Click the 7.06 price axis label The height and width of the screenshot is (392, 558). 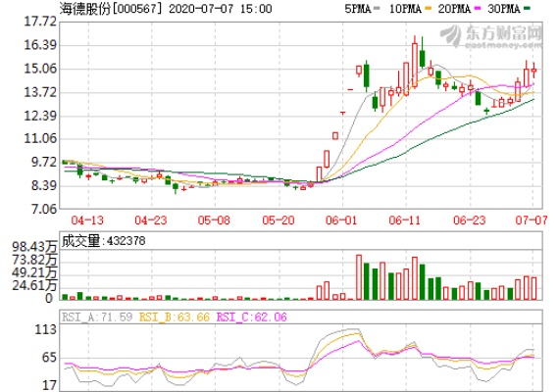pos(43,209)
